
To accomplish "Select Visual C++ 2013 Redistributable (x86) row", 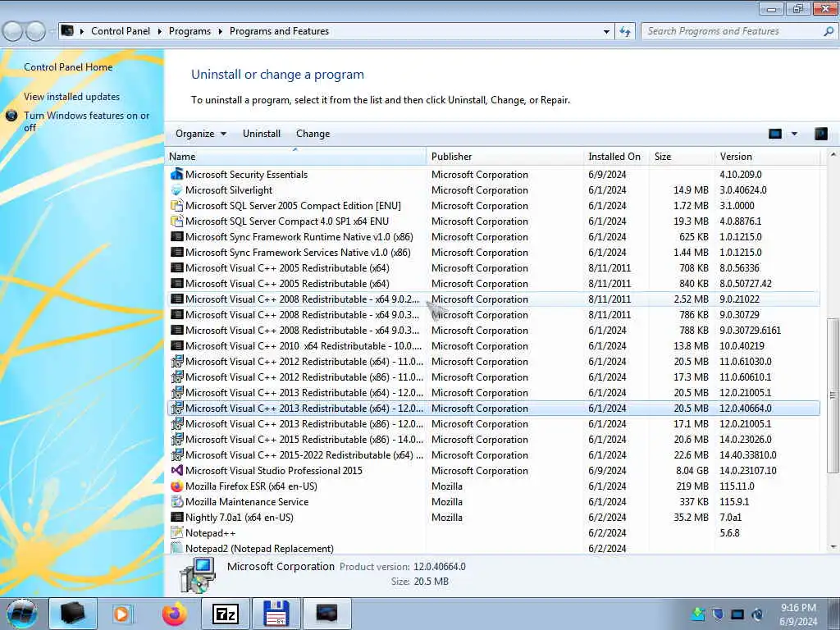I will click(x=493, y=424).
